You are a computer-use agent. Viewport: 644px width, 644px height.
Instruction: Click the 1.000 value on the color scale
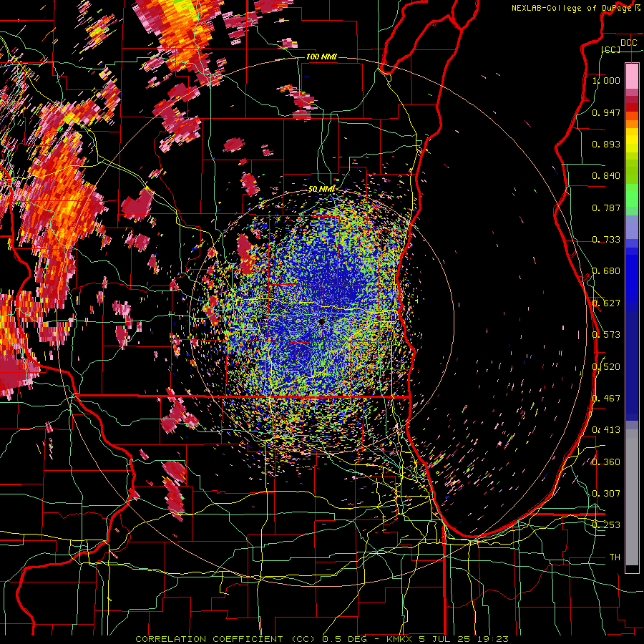tap(606, 80)
